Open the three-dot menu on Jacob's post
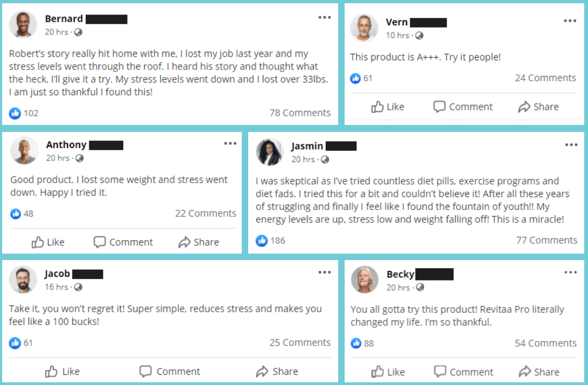This screenshot has width=588, height=385. tap(325, 273)
